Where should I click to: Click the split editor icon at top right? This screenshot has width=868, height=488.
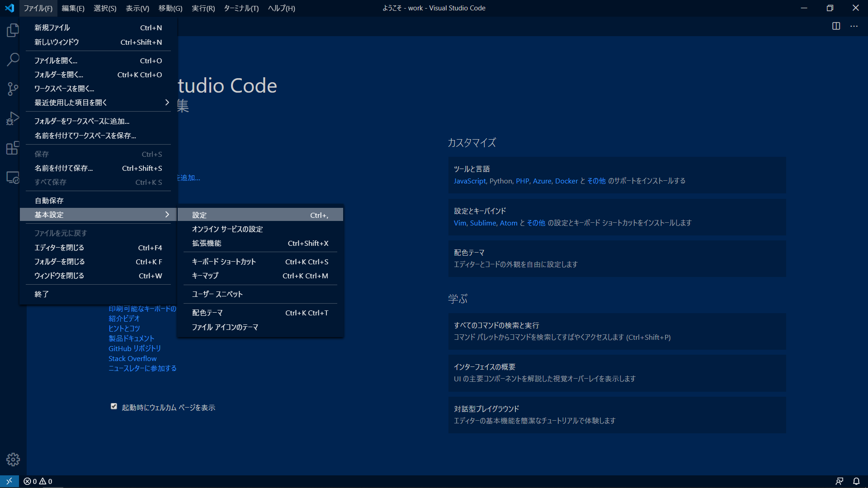(x=837, y=26)
